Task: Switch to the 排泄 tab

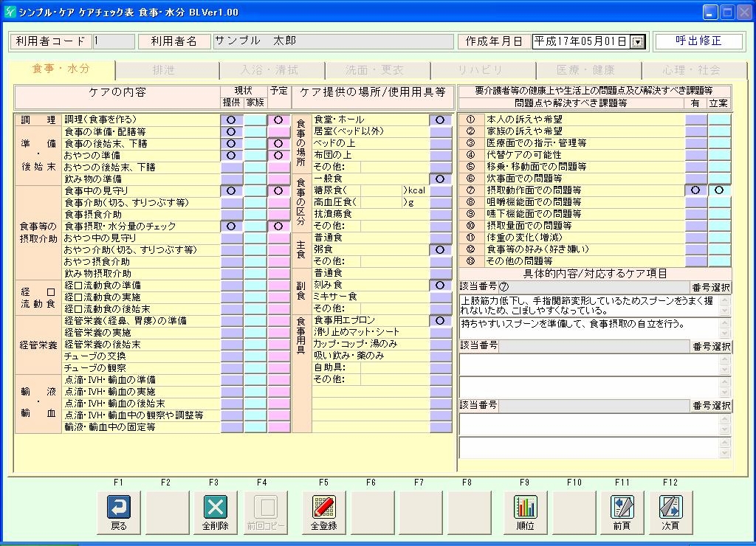Action: coord(164,70)
